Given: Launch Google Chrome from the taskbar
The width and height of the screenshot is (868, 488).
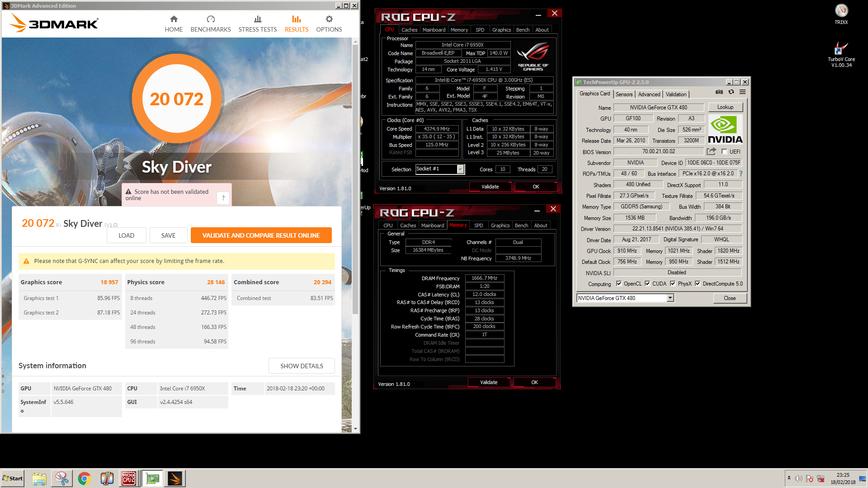Looking at the screenshot, I should pos(85,479).
